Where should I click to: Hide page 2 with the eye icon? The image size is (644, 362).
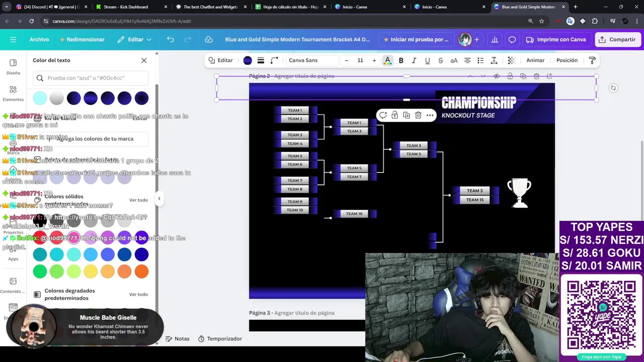tap(497, 76)
